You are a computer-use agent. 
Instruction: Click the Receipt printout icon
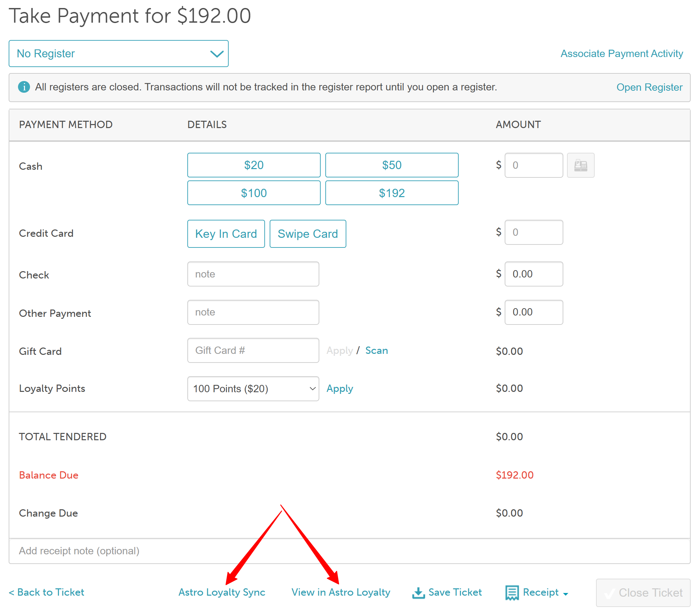tap(512, 593)
